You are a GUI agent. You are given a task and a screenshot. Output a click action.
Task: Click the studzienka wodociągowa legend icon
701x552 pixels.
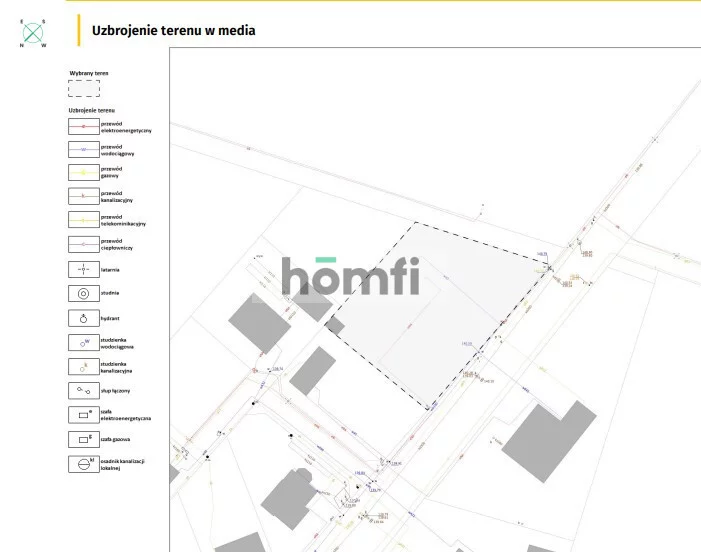83,343
